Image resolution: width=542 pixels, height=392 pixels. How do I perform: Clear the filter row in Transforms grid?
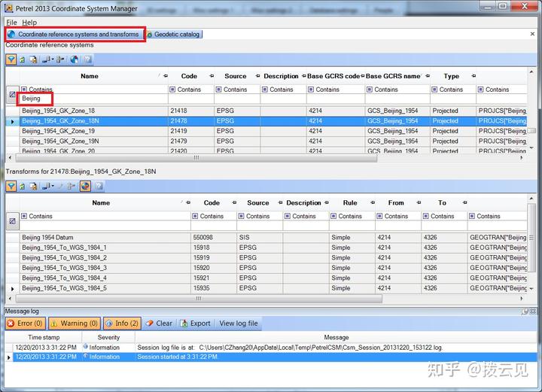[13, 221]
